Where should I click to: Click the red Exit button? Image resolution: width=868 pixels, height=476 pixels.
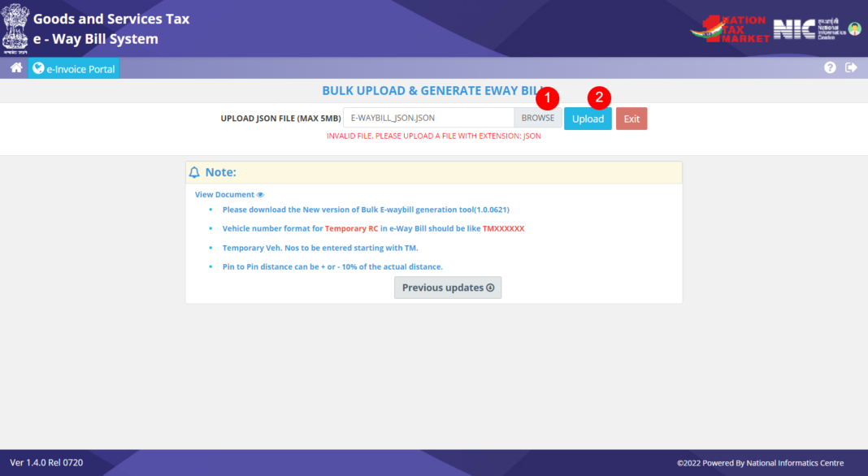click(x=631, y=119)
